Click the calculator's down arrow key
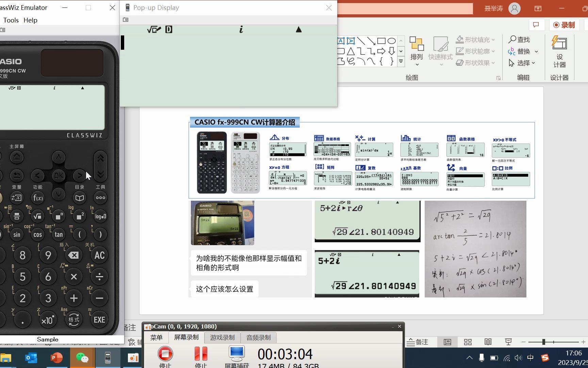The image size is (588, 368). click(59, 194)
